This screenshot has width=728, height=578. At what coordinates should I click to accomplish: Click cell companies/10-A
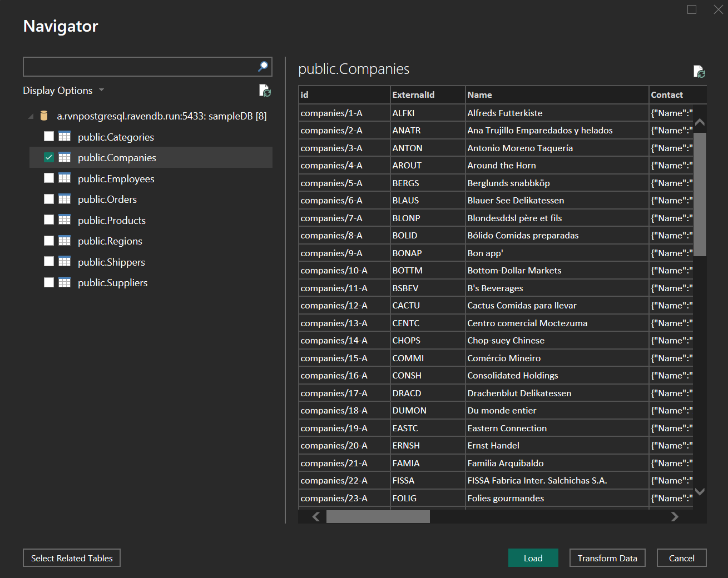coord(344,270)
